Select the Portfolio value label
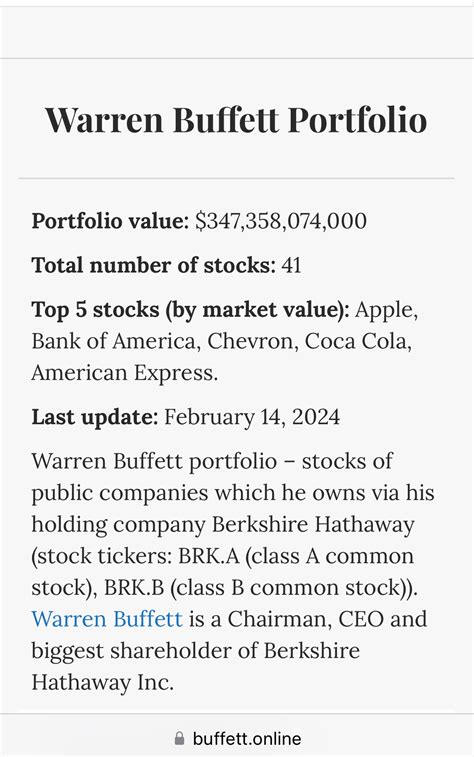 point(111,221)
